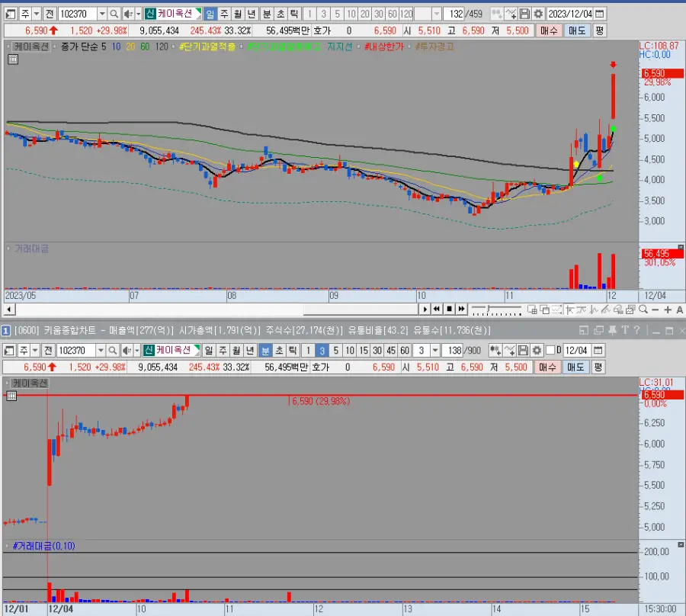Viewport: 686px width, 616px height.
Task: Click the 매수 (buy) button in the upper chart
Action: pyautogui.click(x=549, y=30)
